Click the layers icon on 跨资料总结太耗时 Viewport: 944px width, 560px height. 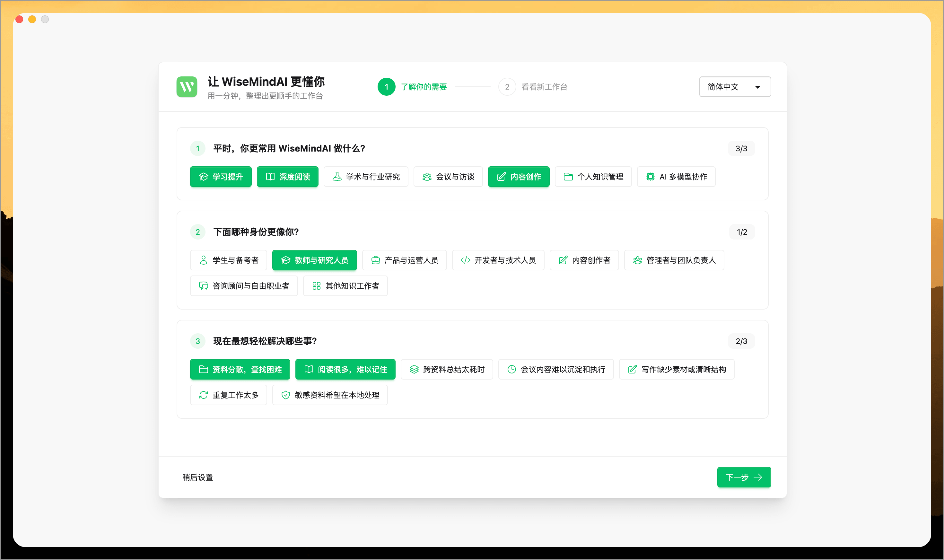tap(414, 369)
